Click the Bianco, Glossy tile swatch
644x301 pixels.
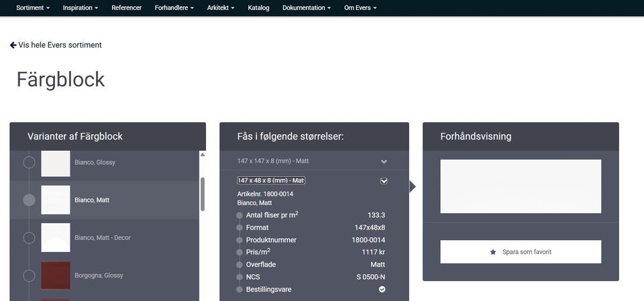coord(56,164)
